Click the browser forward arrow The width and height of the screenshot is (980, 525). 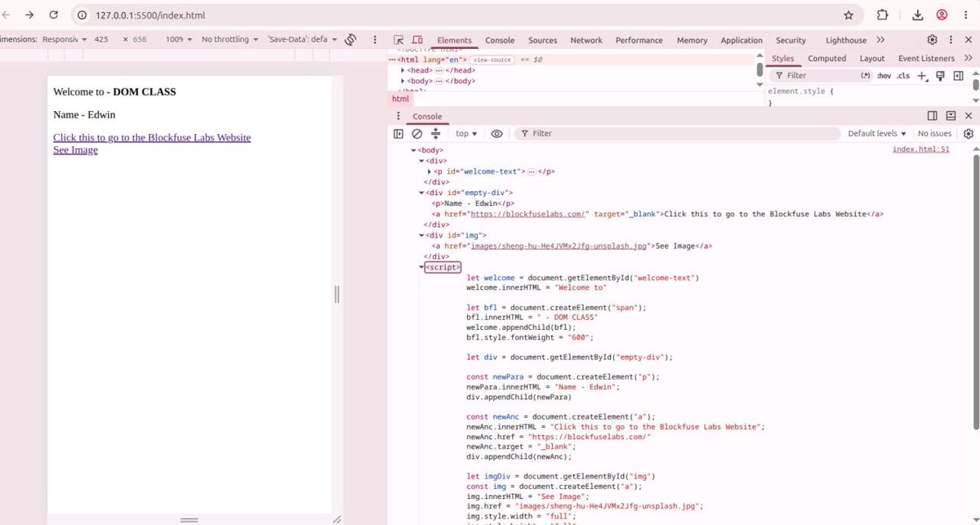click(x=29, y=15)
